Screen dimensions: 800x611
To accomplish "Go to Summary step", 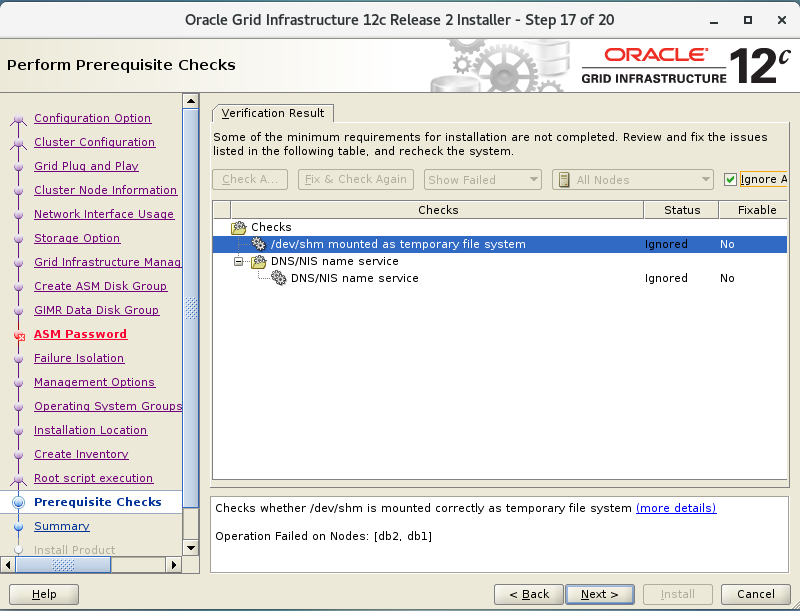I will (x=62, y=526).
